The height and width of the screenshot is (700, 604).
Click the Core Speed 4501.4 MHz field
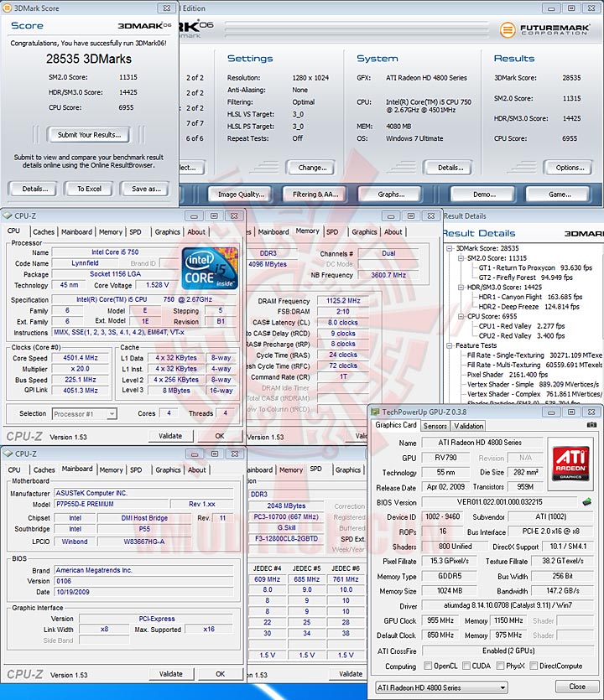pos(80,358)
